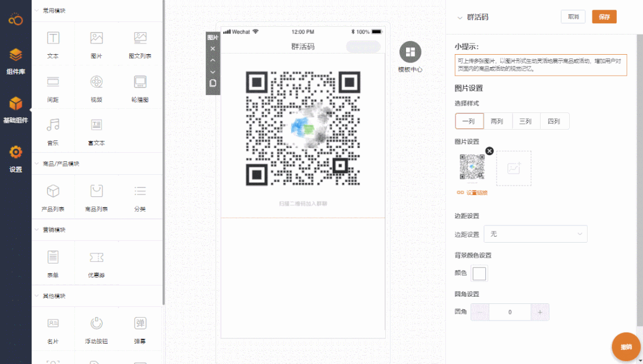The width and height of the screenshot is (643, 364).
Task: Select the 轮播图 carousel component
Action: (140, 87)
